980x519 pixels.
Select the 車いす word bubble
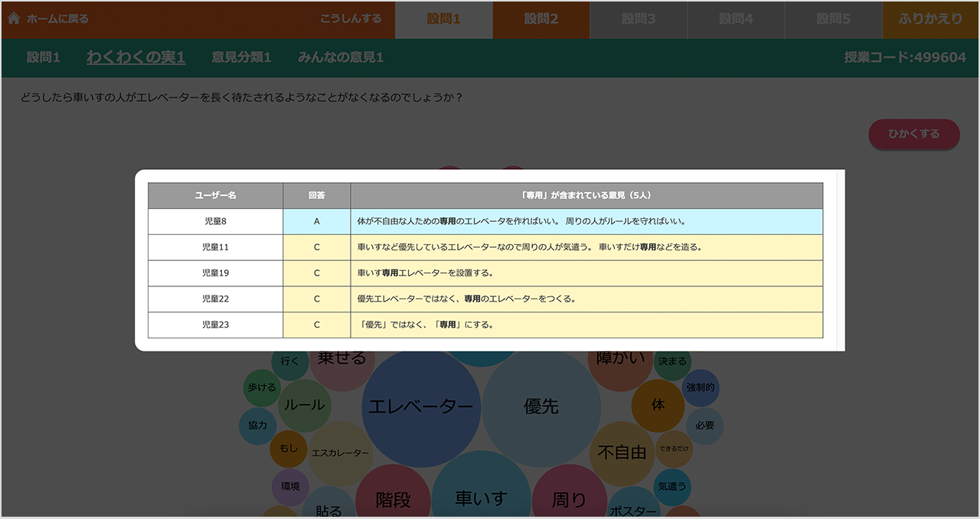[481, 498]
